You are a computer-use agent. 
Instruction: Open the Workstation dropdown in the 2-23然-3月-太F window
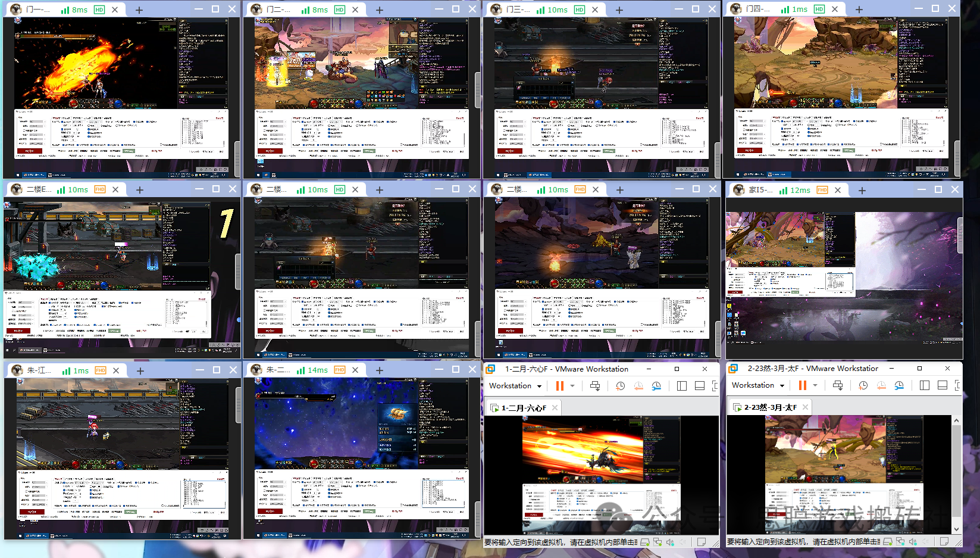coord(757,385)
